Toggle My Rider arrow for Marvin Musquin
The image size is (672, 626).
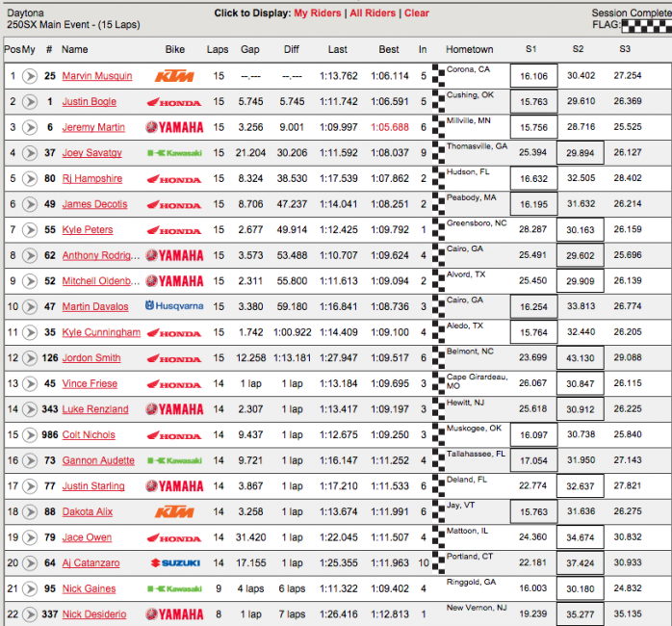[x=30, y=76]
